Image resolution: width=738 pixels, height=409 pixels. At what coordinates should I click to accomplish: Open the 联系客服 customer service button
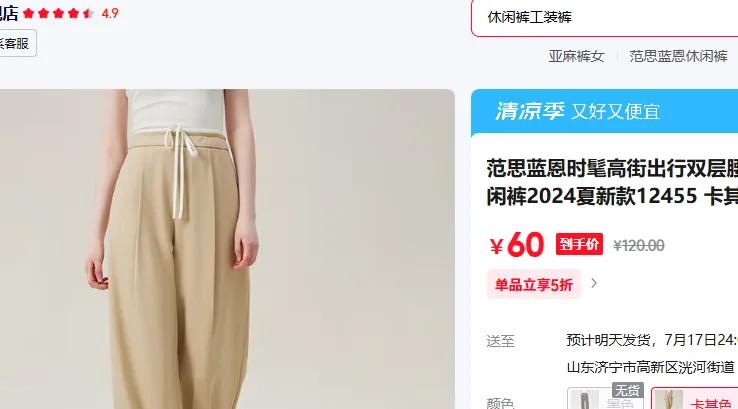tap(17, 44)
